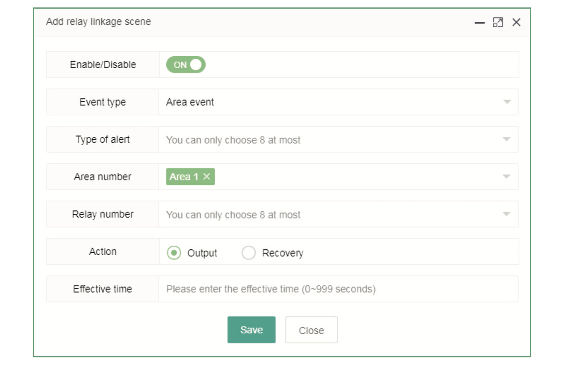This screenshot has height=392, width=568.
Task: Click the dropdown arrow for Area number
Action: pyautogui.click(x=507, y=177)
